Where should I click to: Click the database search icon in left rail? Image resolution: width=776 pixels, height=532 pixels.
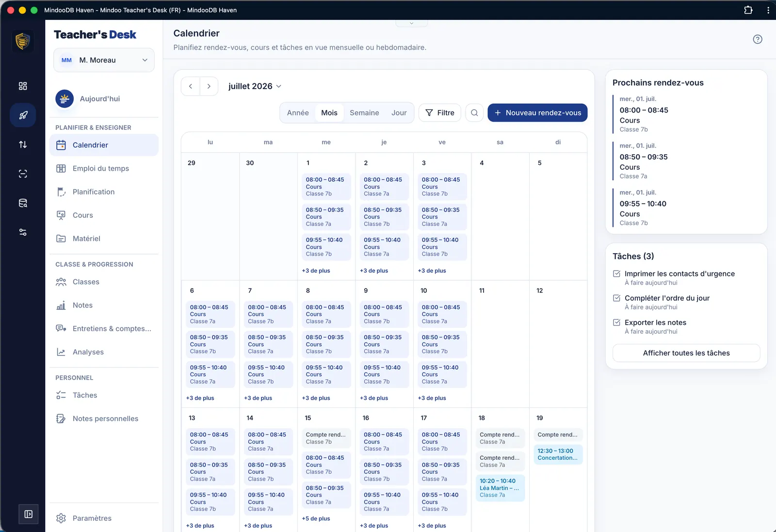[x=23, y=203]
